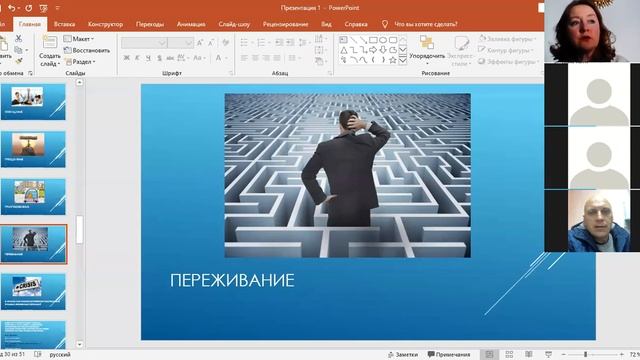This screenshot has height=360, width=640.
Task: Click the font color A button
Action: [218, 58]
